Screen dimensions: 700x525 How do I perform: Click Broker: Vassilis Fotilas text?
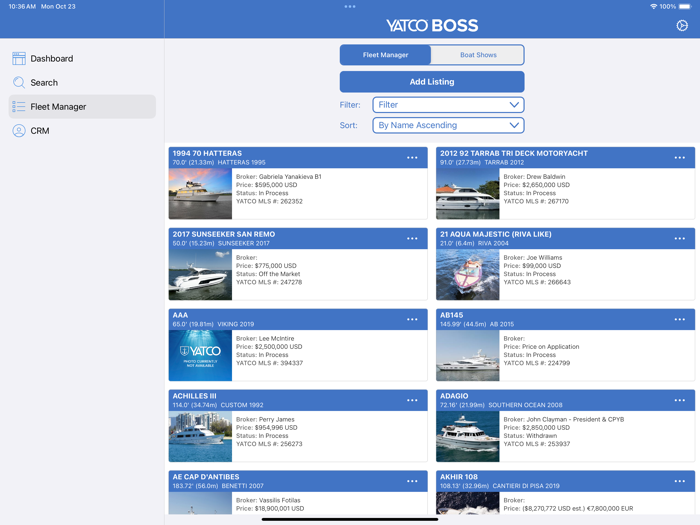point(268,500)
